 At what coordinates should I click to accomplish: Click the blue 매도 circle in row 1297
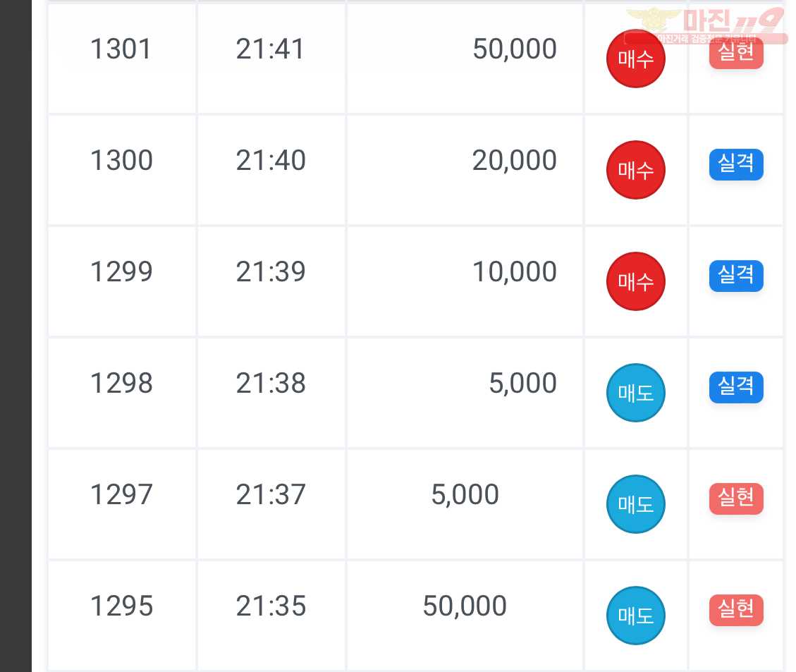(635, 504)
